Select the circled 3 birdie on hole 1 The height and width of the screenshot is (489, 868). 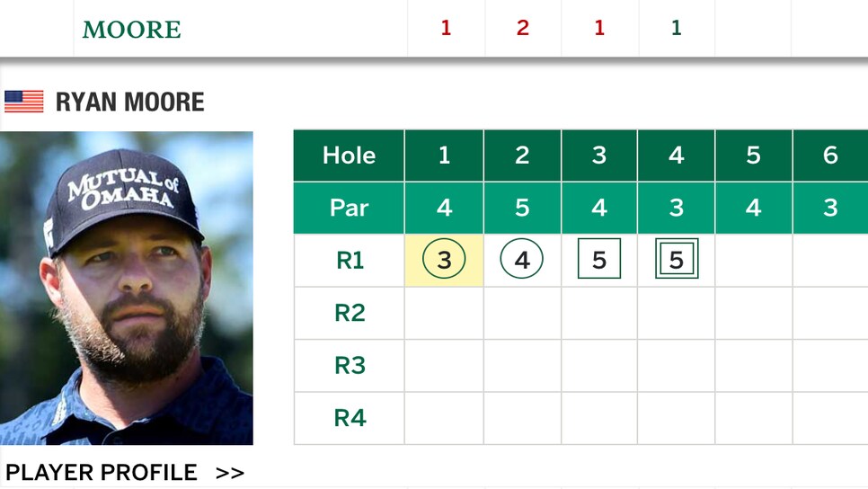(x=444, y=259)
